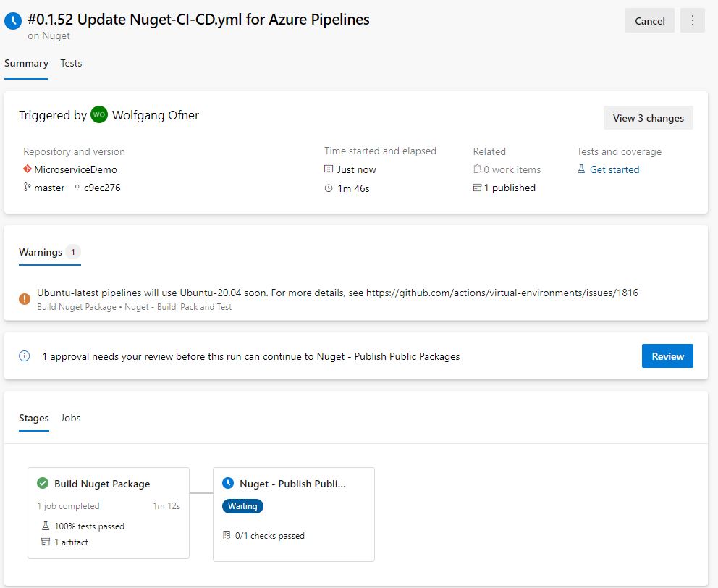718x588 pixels.
Task: Click the running clock icon beside the run title
Action: point(13,21)
